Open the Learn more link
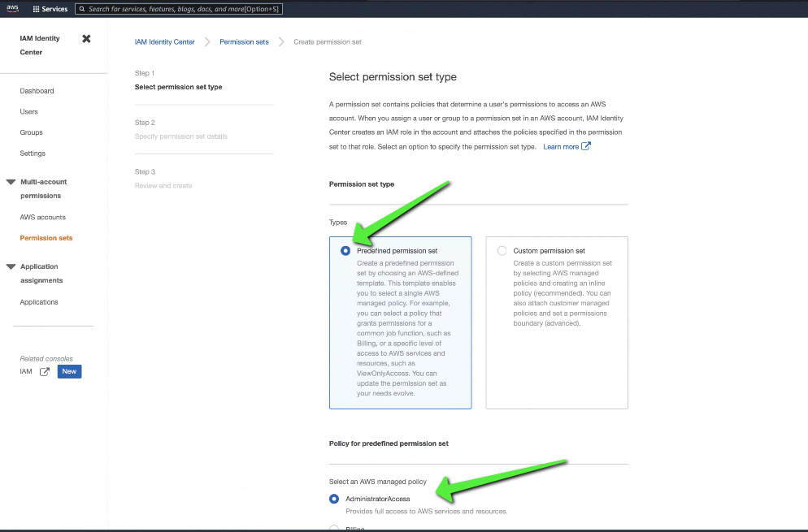 point(561,147)
